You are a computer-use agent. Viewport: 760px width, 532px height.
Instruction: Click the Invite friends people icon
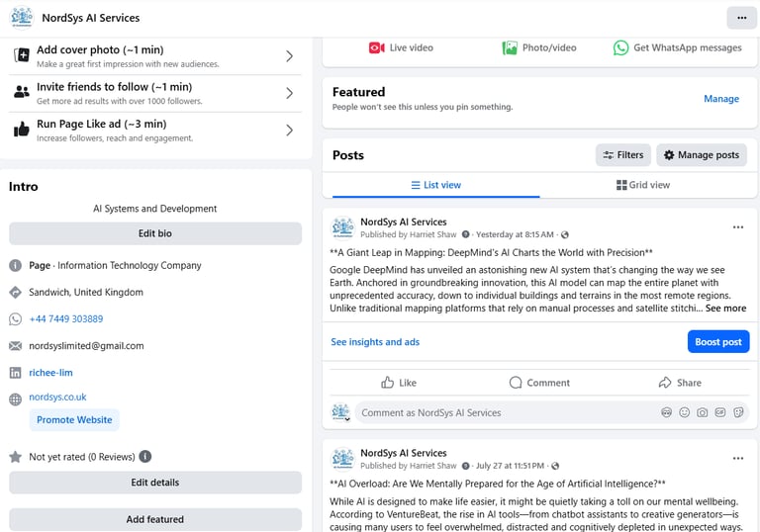click(x=22, y=92)
